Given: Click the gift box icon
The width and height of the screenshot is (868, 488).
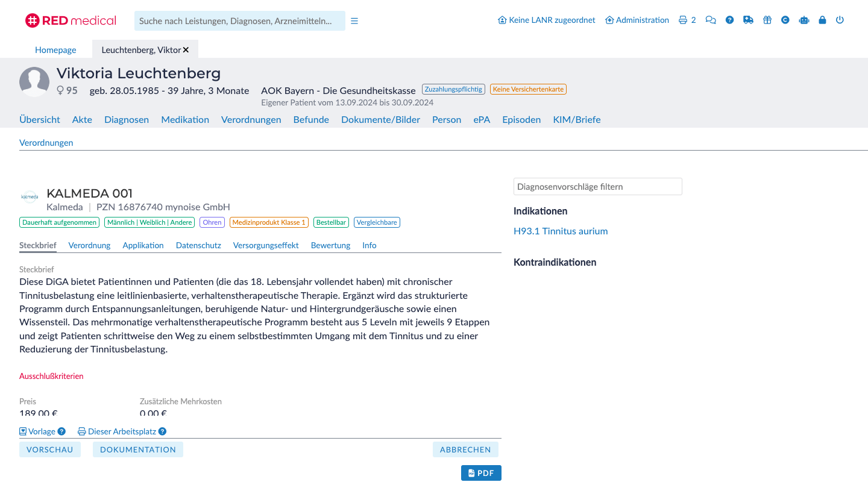Looking at the screenshot, I should pyautogui.click(x=767, y=20).
